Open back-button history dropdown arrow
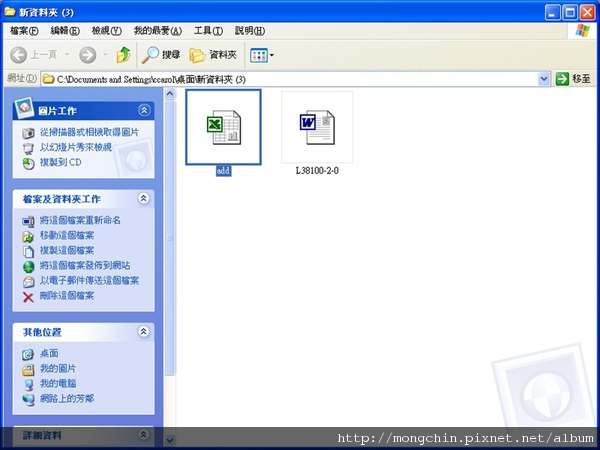This screenshot has height=450, width=600. coord(67,55)
